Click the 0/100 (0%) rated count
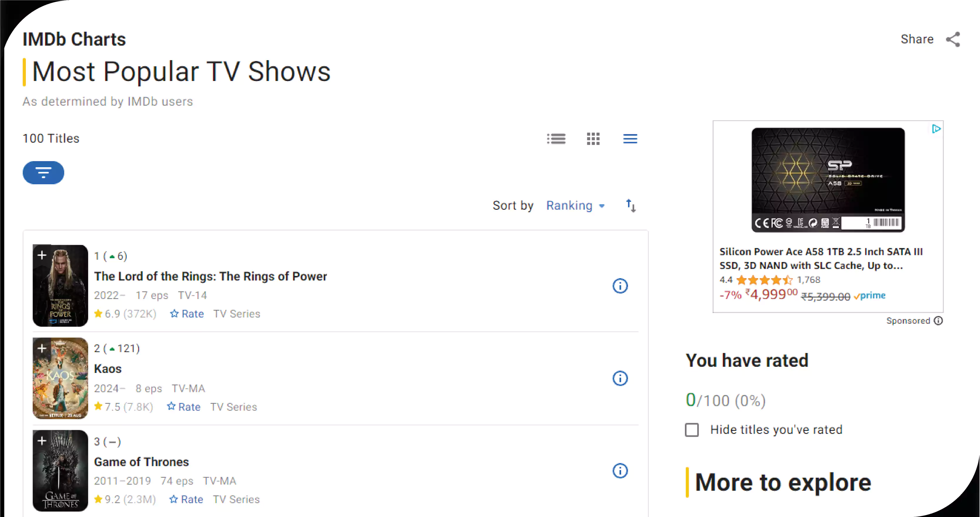 pyautogui.click(x=725, y=400)
